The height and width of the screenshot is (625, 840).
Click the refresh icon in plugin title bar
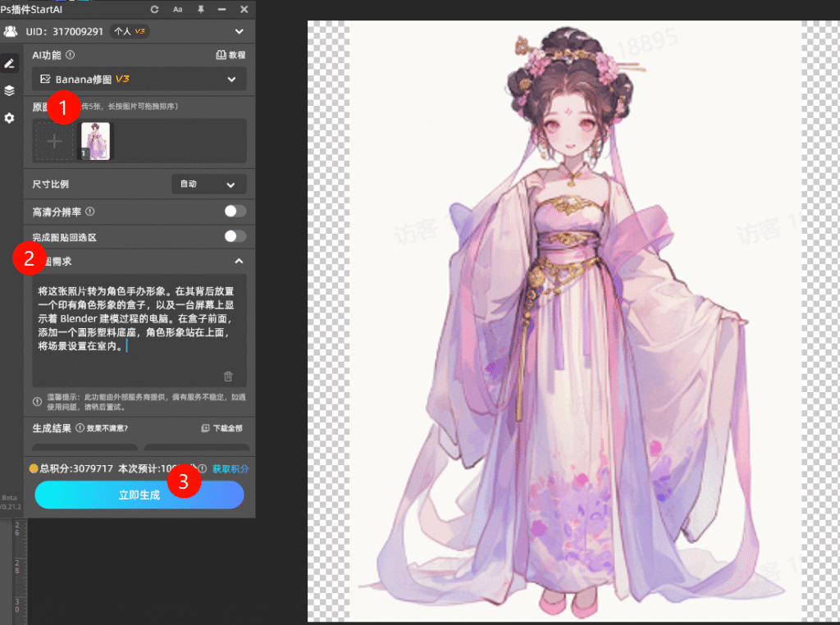click(x=155, y=9)
